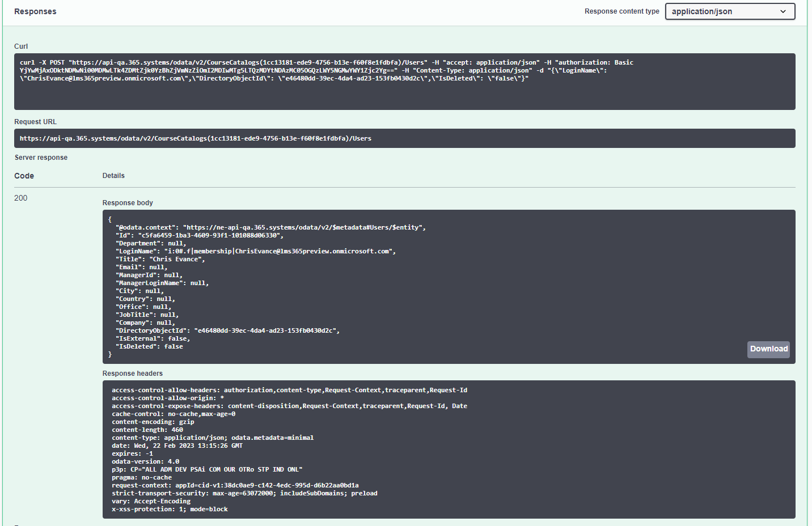Click the Response body label

[128, 203]
